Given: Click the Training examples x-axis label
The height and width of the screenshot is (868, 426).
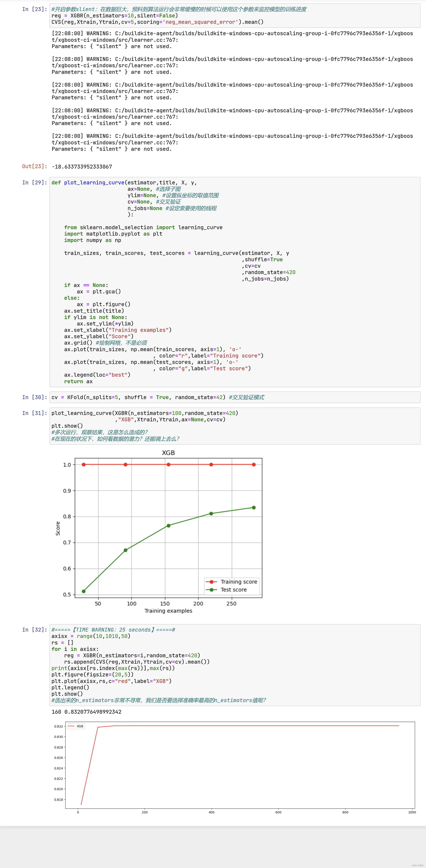Looking at the screenshot, I should point(168,611).
